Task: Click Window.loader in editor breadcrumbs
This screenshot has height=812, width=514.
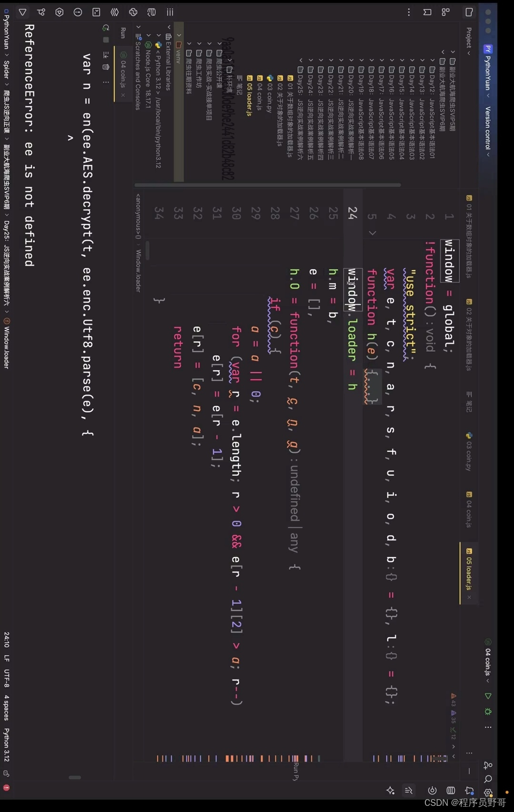Action: pos(138,271)
